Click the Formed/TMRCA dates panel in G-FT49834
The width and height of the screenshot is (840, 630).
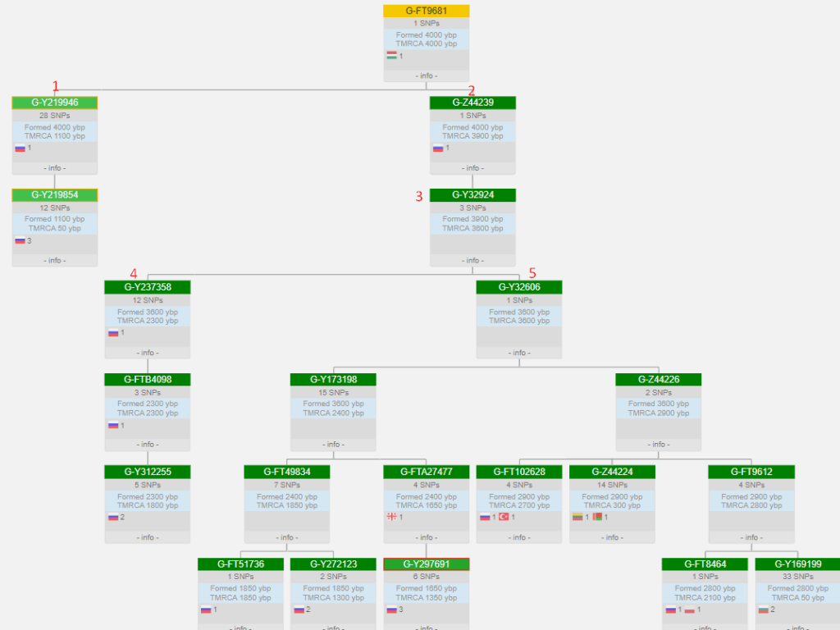click(287, 501)
